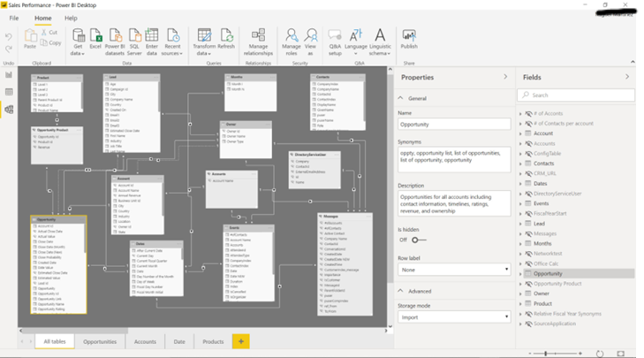Click the Copy icon
The height and width of the screenshot is (358, 644).
tap(44, 42)
